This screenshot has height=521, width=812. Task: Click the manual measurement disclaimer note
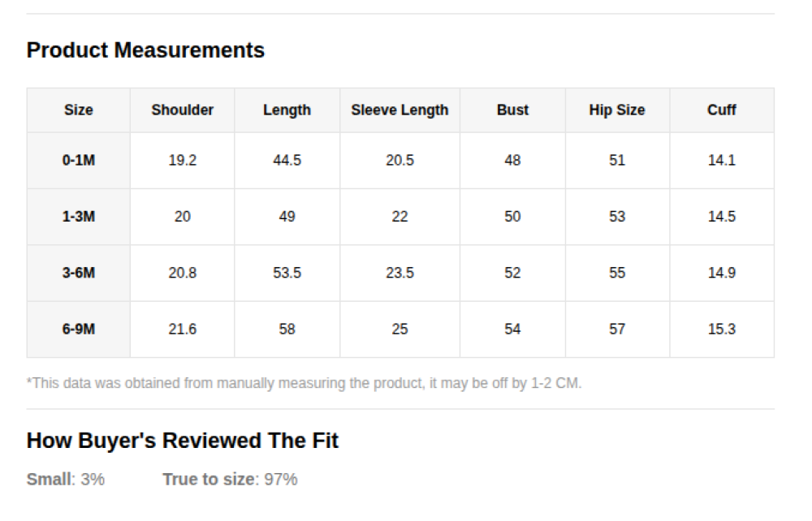tap(304, 383)
